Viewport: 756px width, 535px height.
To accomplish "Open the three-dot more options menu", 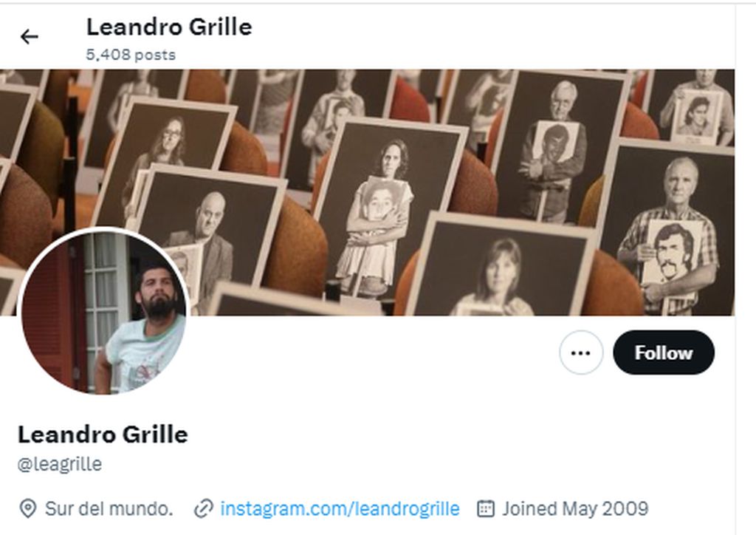I will point(581,352).
